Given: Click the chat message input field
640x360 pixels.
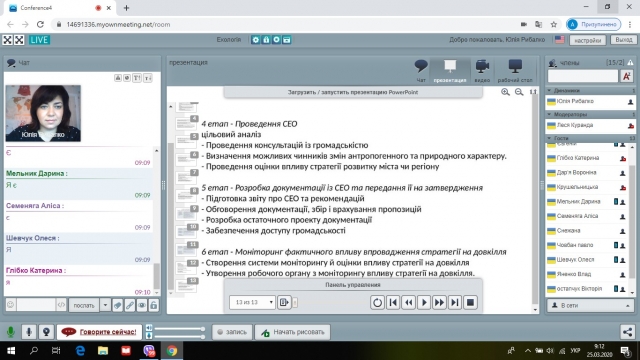Looking at the screenshot, I should [36, 305].
